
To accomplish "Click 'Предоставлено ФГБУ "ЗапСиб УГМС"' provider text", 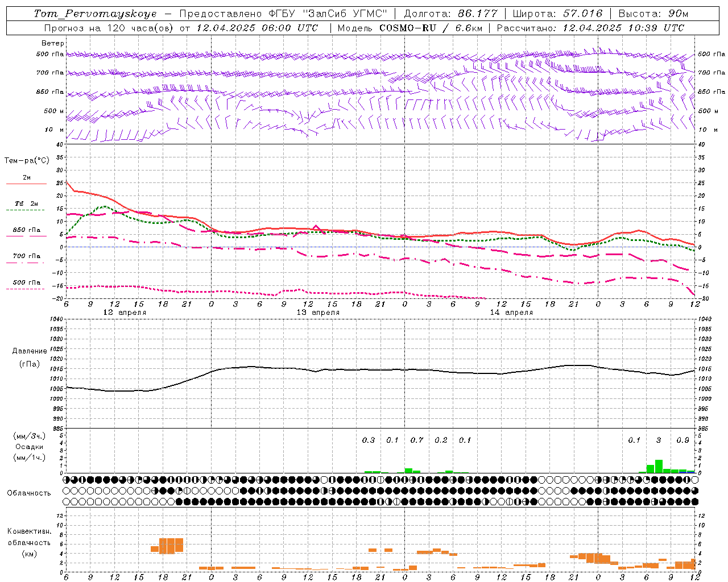I will [x=283, y=14].
